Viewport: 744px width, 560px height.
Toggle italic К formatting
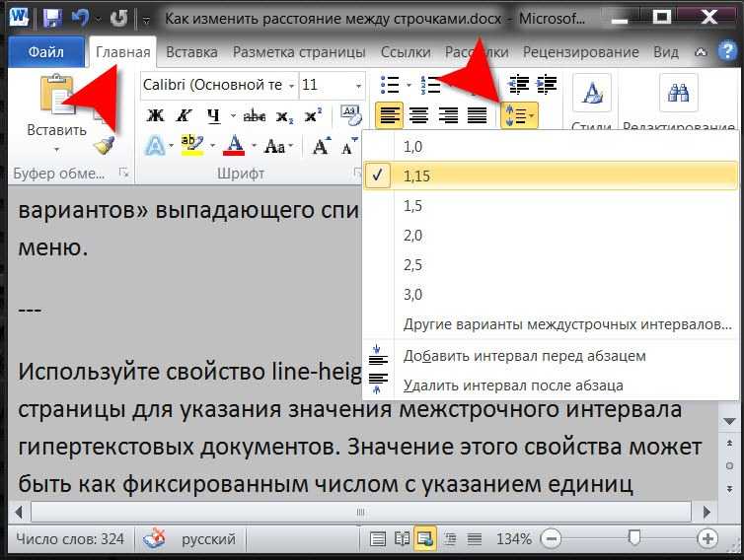[x=184, y=115]
